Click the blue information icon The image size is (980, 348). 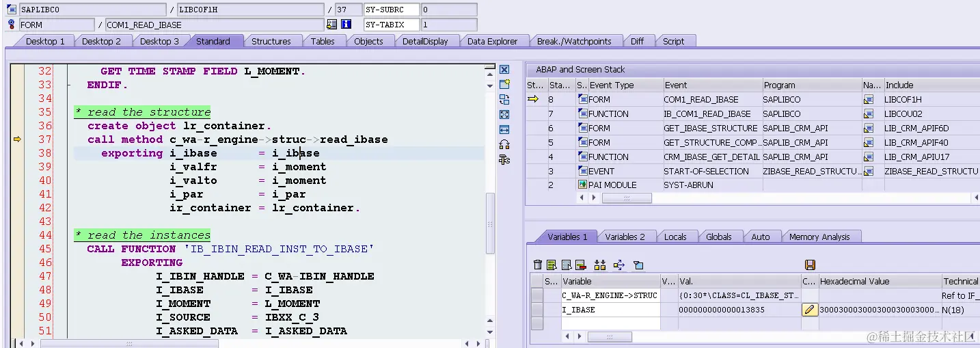pos(346,25)
